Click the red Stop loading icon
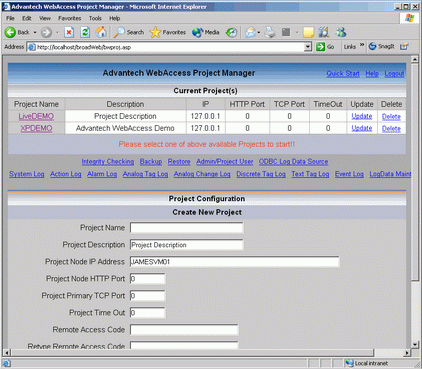The height and width of the screenshot is (369, 422). pos(69,32)
